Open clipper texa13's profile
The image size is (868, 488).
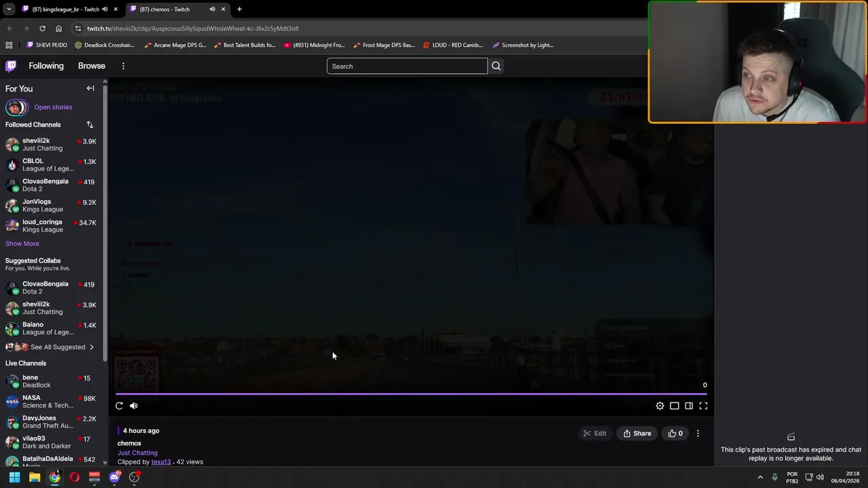(x=161, y=462)
